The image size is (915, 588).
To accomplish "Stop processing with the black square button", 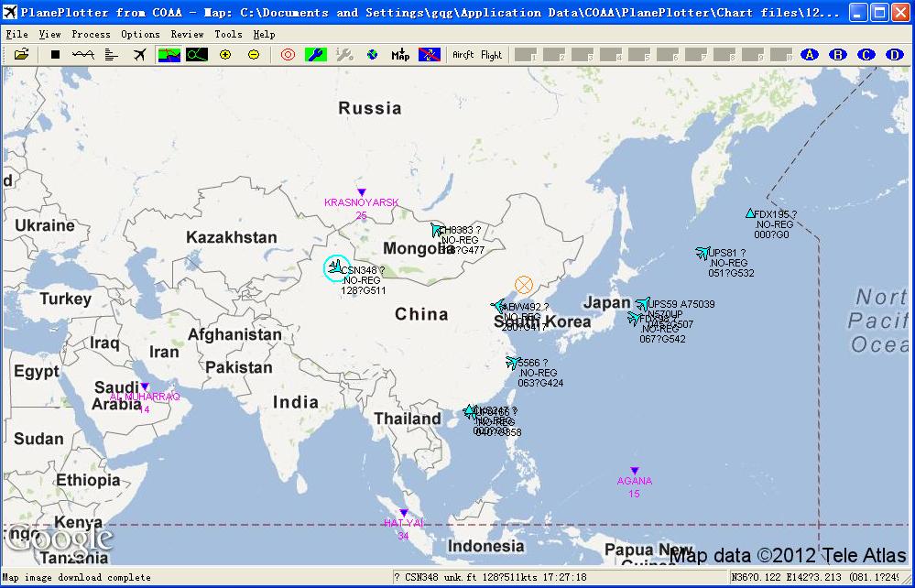I will click(56, 55).
